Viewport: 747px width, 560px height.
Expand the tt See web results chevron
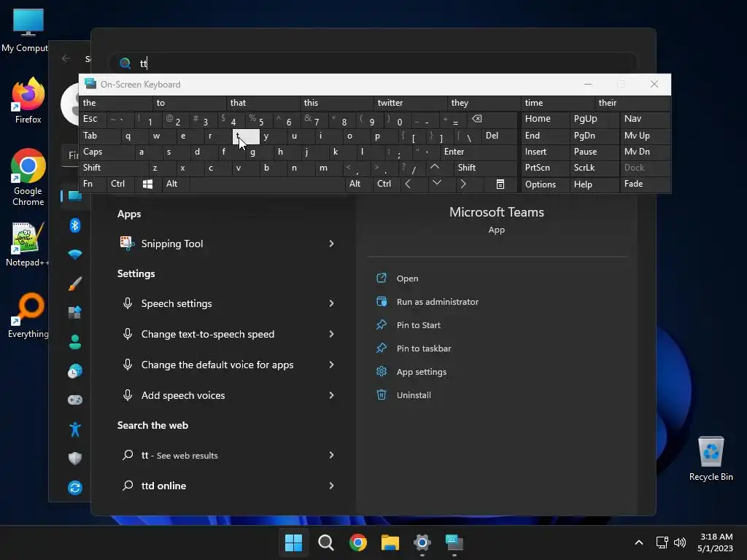coord(331,455)
